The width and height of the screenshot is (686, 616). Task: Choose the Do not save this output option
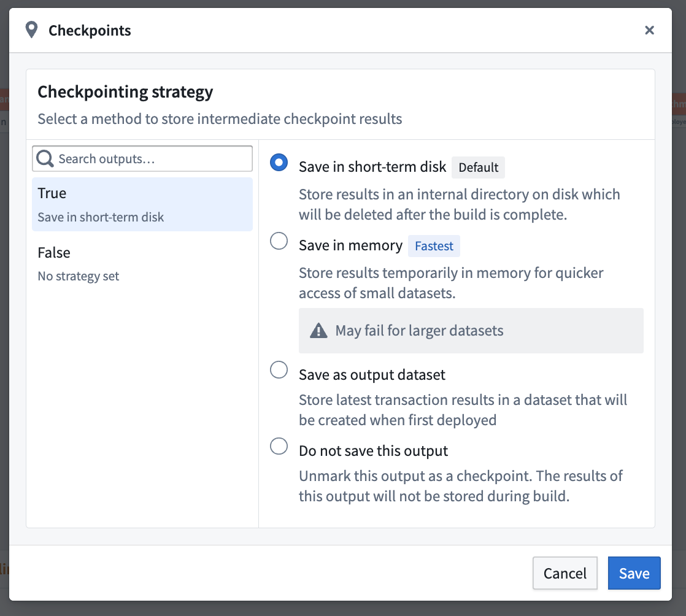click(x=279, y=446)
